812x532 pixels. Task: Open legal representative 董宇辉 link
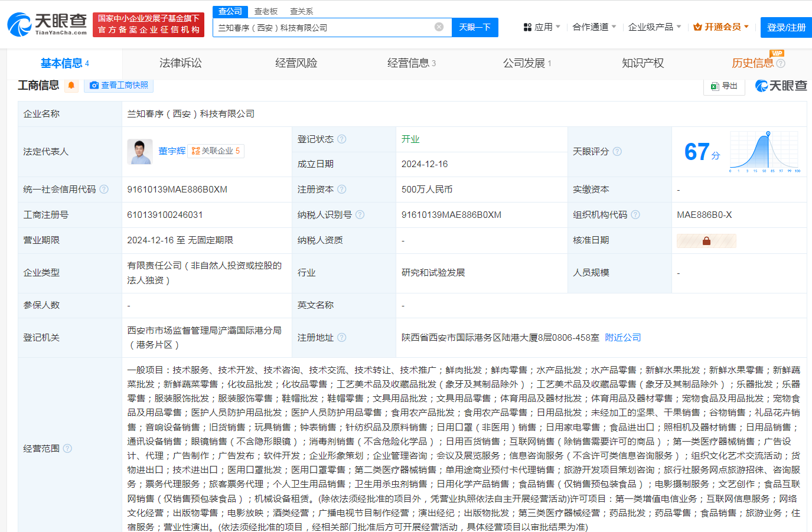[172, 151]
